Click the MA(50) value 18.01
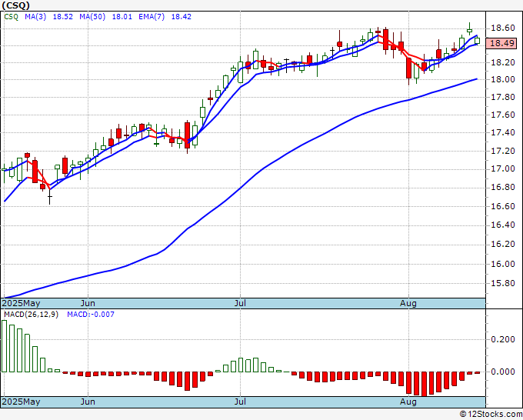Viewport: 523px width, 420px height. pos(122,17)
